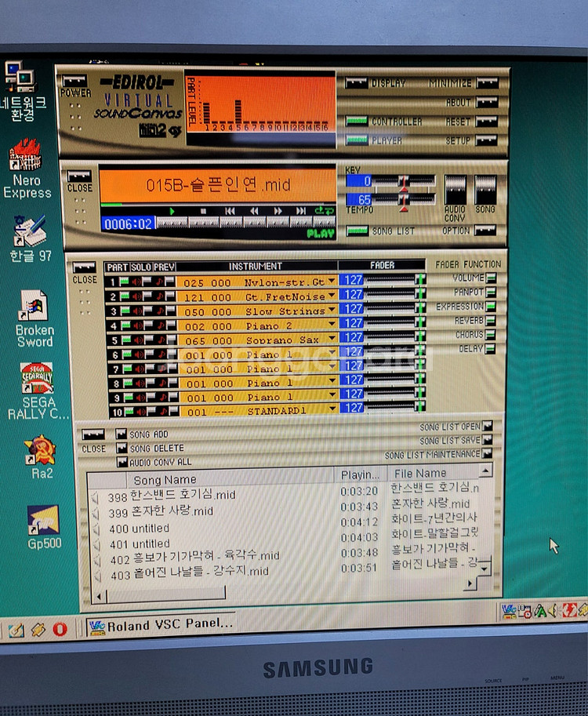Select EXPRESSION fader function
Screen dimensions: 588x716
coord(491,307)
